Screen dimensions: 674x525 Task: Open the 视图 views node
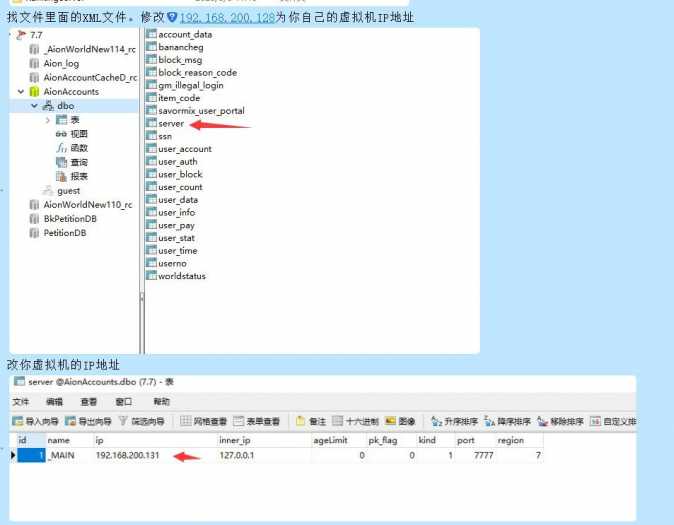[72, 134]
